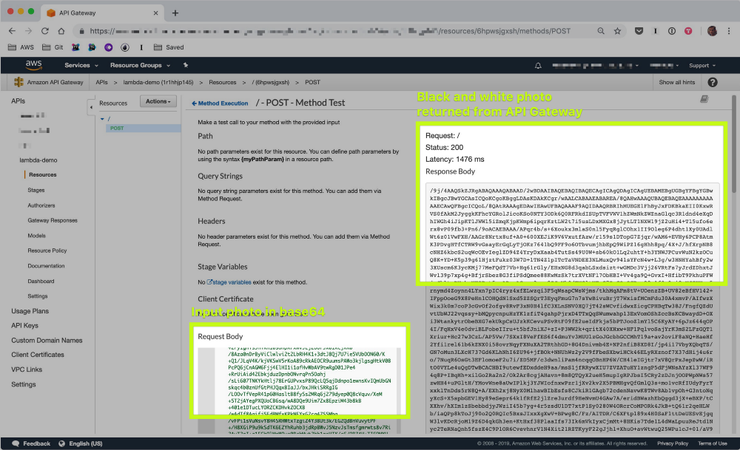
Task: Click inside the Request Body editor
Action: 300,382
